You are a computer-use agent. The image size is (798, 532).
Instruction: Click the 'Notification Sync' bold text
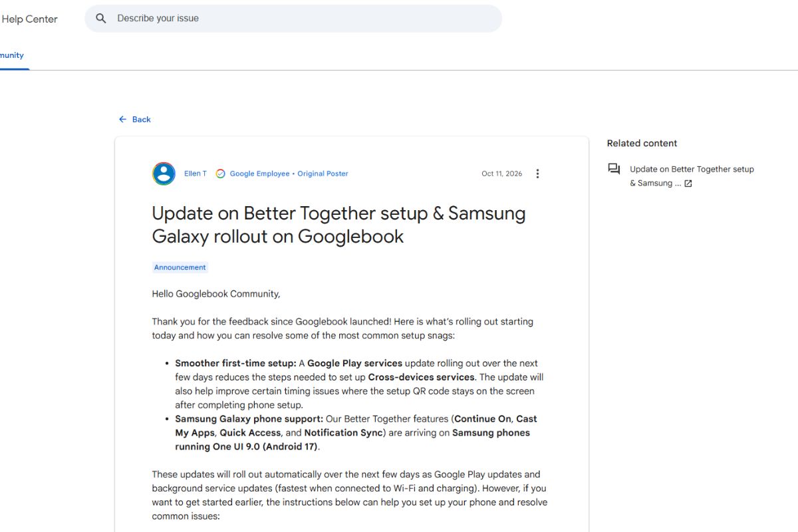pos(344,433)
